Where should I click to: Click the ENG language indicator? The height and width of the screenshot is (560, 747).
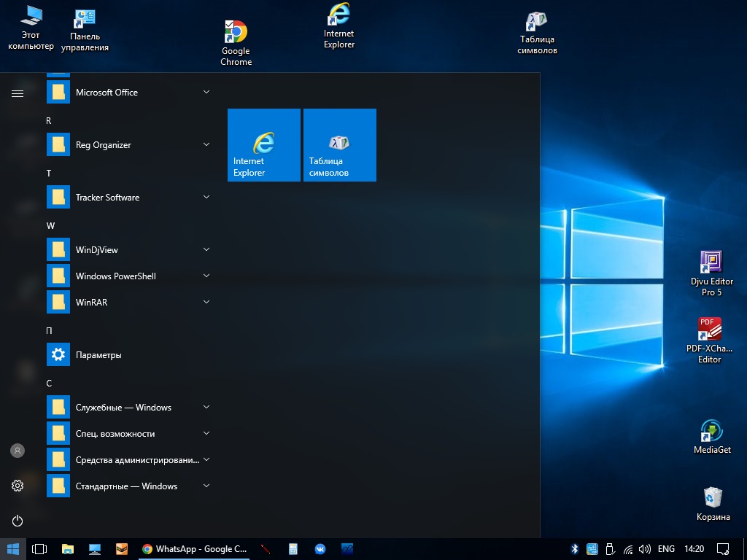coord(666,549)
